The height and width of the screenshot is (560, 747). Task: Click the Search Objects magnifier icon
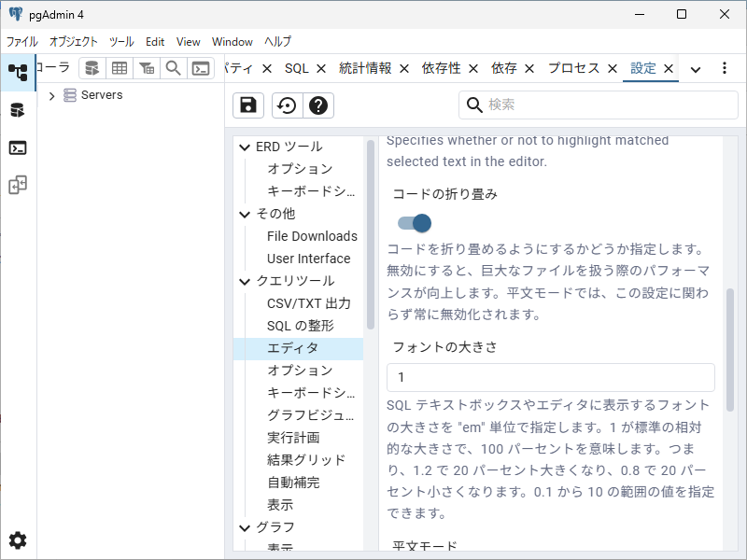[173, 68]
